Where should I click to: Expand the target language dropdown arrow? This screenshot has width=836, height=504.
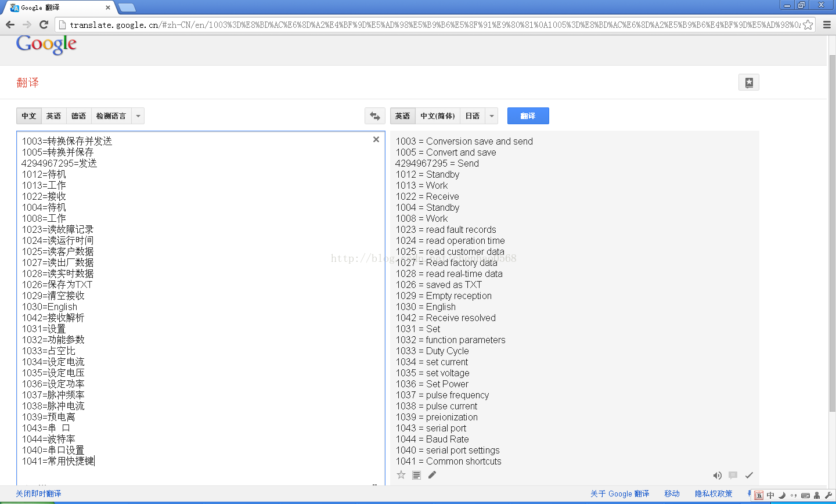492,116
